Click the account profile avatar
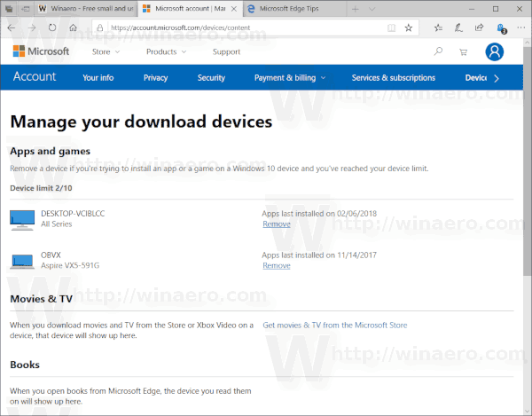This screenshot has height=416, width=532. [x=495, y=52]
